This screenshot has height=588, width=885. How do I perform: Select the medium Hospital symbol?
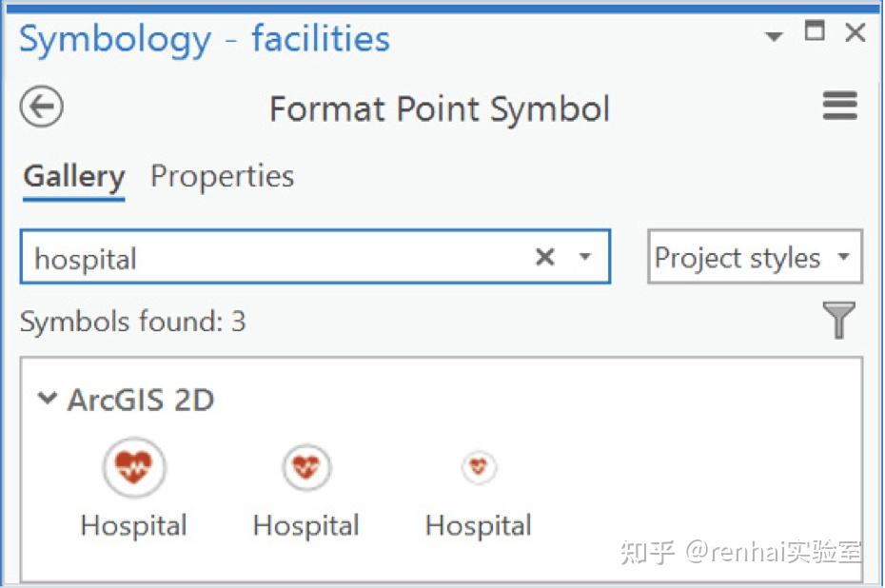click(x=305, y=467)
